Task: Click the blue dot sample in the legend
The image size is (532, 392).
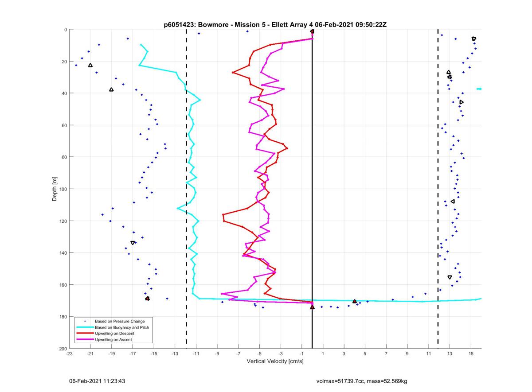Action: pyautogui.click(x=85, y=321)
